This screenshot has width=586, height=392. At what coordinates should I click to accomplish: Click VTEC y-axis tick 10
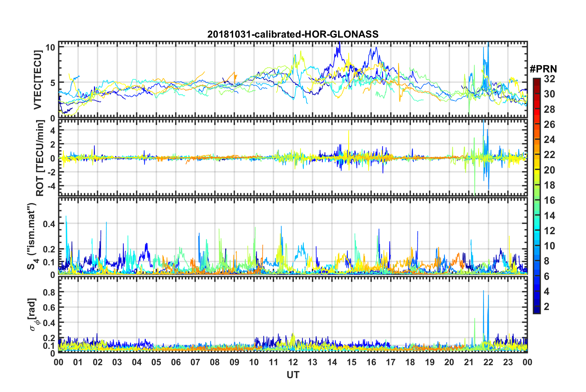[x=50, y=47]
